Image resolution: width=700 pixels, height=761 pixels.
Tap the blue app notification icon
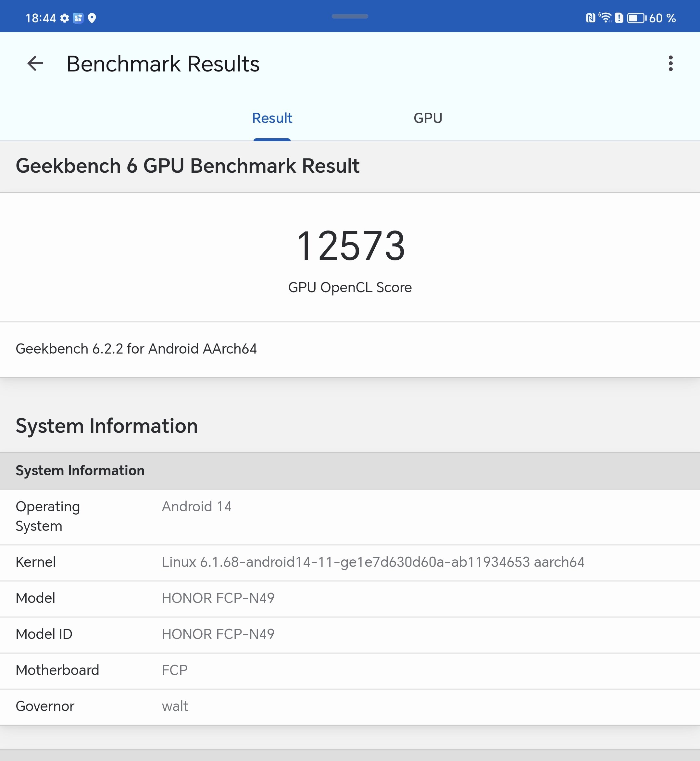click(78, 18)
